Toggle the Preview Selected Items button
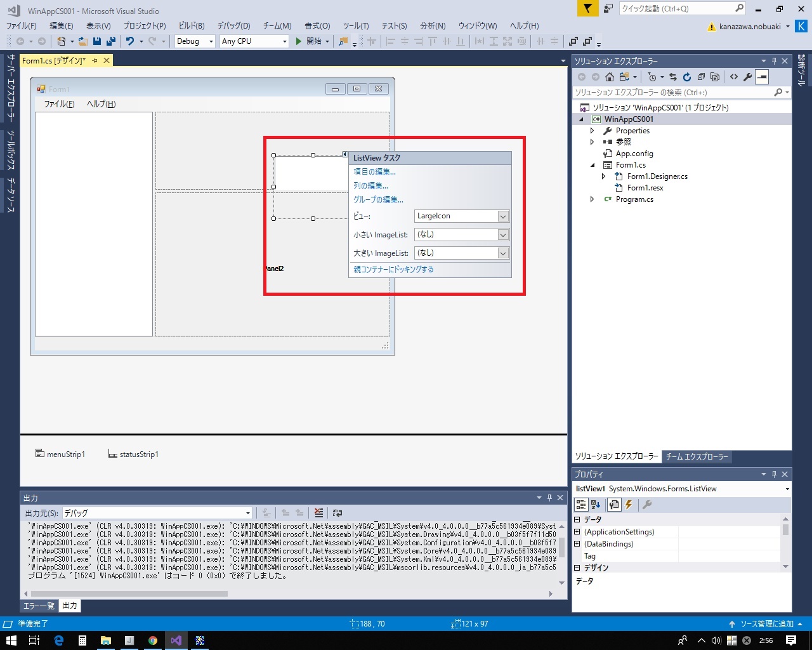 click(x=762, y=77)
